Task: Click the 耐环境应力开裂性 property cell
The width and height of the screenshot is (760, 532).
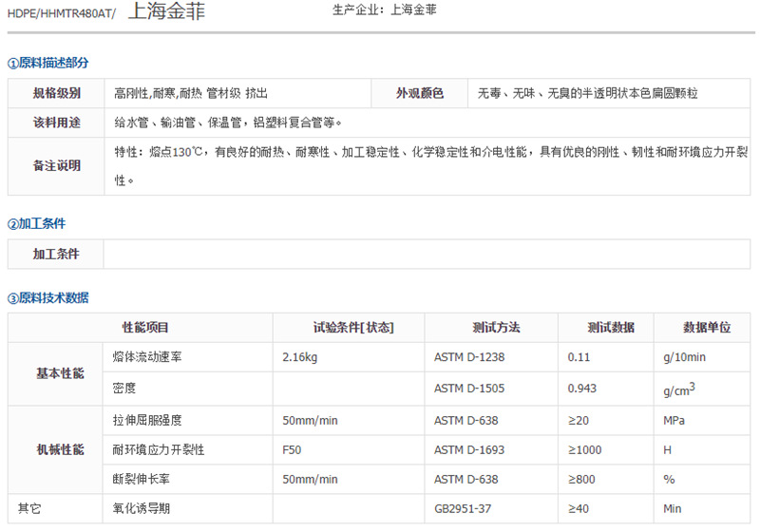Action: coord(188,449)
